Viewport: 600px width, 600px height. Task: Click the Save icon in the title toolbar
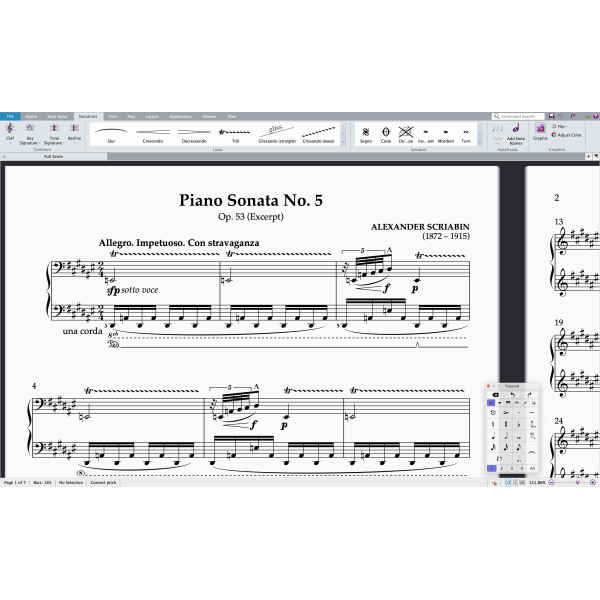pos(551,116)
